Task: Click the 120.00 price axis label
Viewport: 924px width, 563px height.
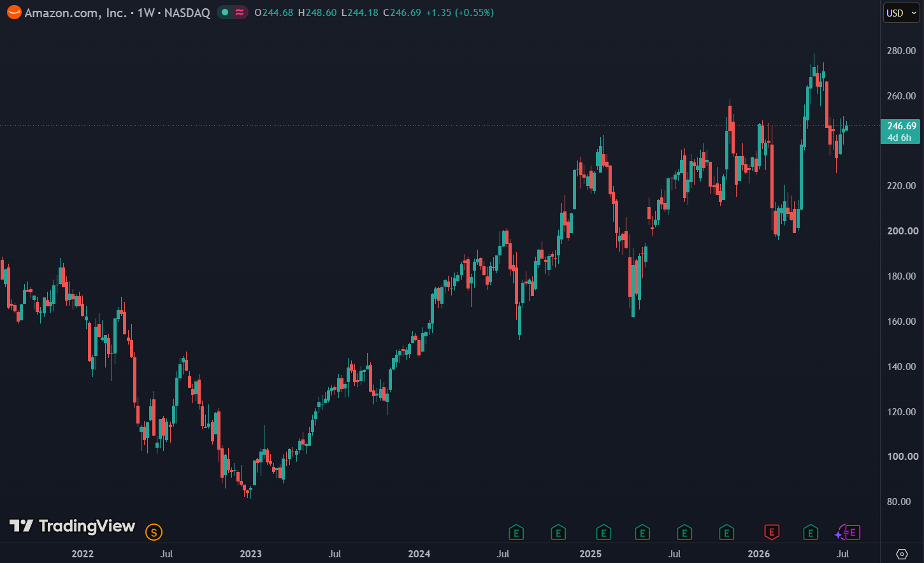Action: pyautogui.click(x=901, y=412)
